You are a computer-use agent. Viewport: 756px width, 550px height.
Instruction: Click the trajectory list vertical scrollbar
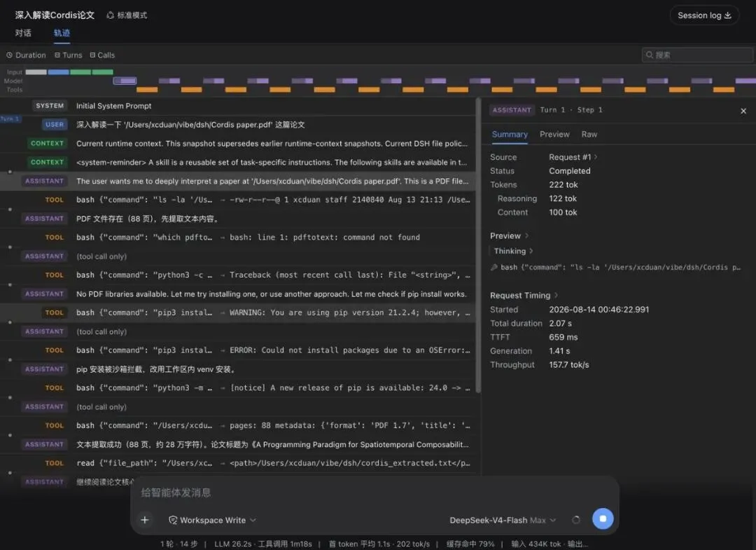(x=478, y=245)
